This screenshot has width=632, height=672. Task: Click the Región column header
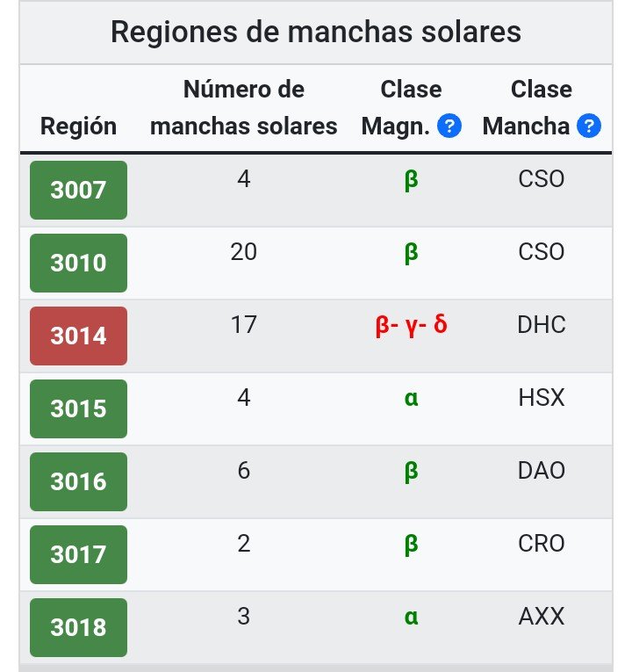pyautogui.click(x=78, y=126)
